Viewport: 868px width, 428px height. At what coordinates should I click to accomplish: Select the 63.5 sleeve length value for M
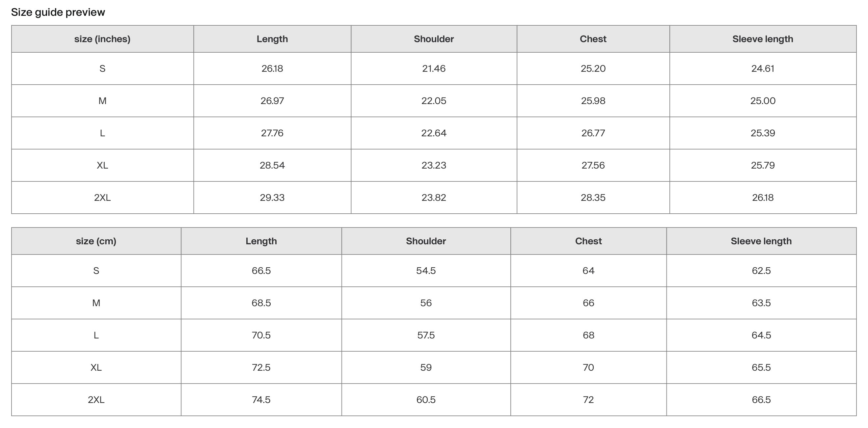(x=761, y=303)
